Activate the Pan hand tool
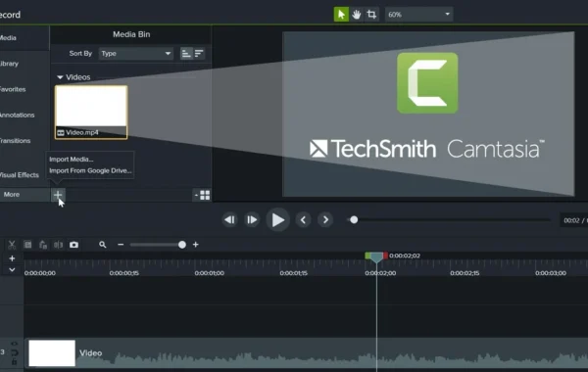 click(x=357, y=15)
